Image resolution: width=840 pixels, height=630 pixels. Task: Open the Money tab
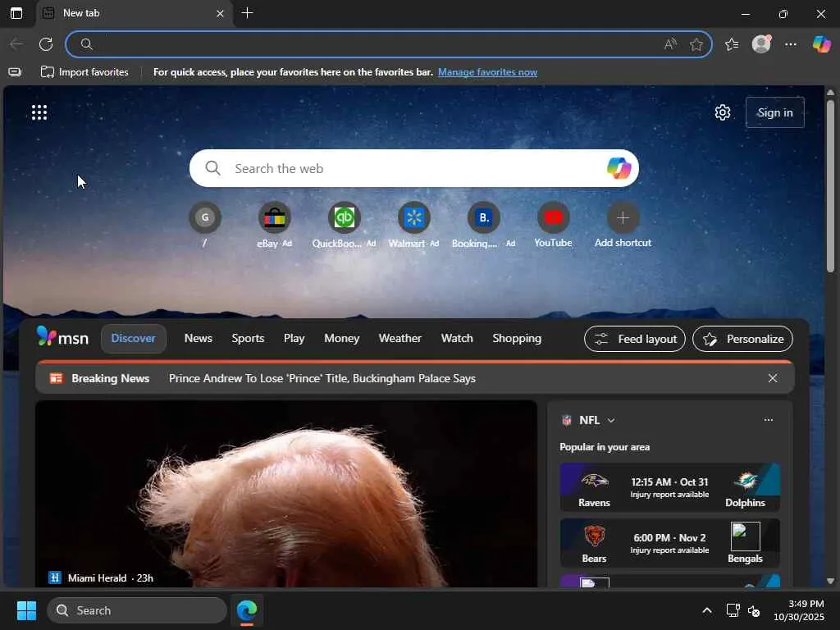(x=342, y=339)
